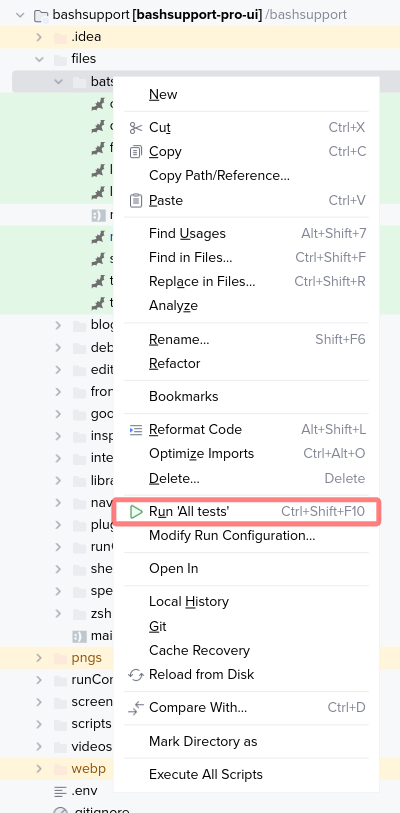Select the scripts folder in tree

pyautogui.click(x=91, y=724)
